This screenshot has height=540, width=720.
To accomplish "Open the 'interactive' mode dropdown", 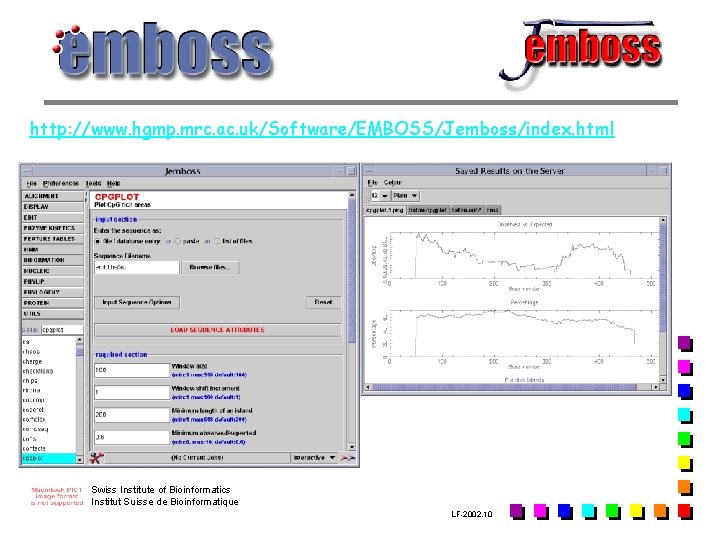I will click(314, 458).
